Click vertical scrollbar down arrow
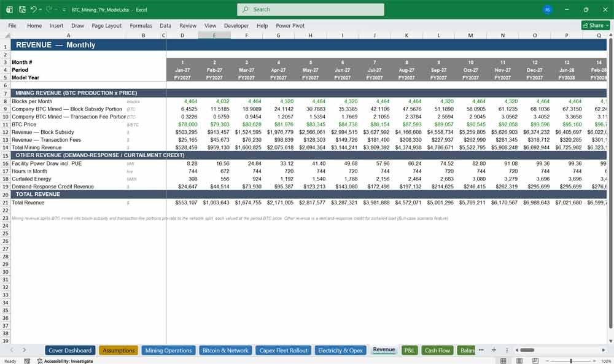614x364 pixels. [610, 341]
